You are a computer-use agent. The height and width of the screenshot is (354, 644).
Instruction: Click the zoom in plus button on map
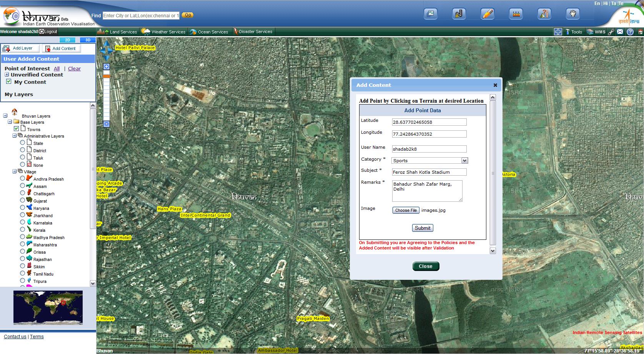click(x=107, y=66)
